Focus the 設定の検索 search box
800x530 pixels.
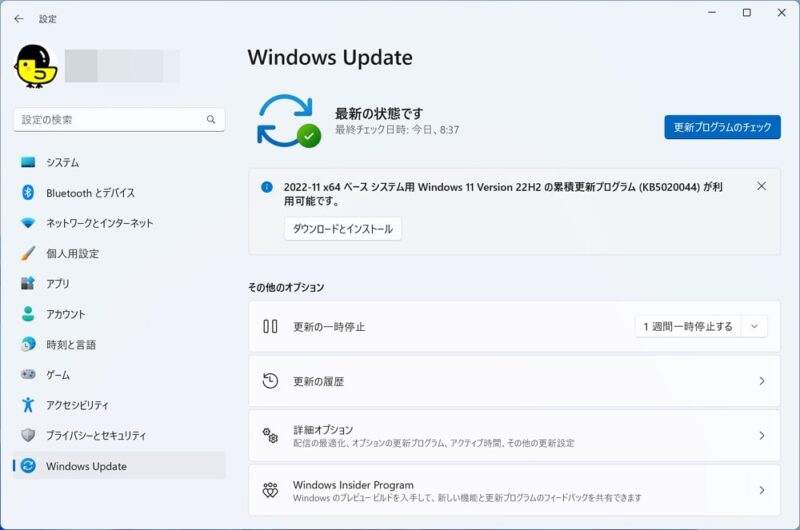[x=119, y=120]
